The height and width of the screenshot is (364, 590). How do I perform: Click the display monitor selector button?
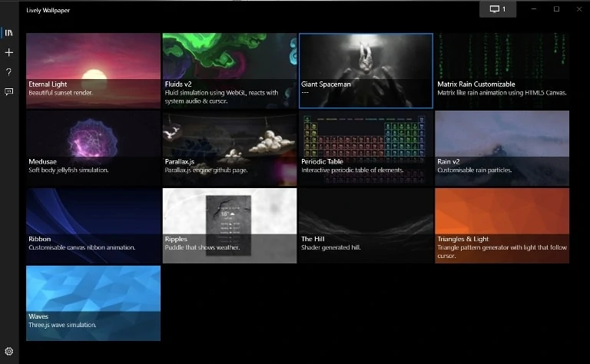click(498, 9)
